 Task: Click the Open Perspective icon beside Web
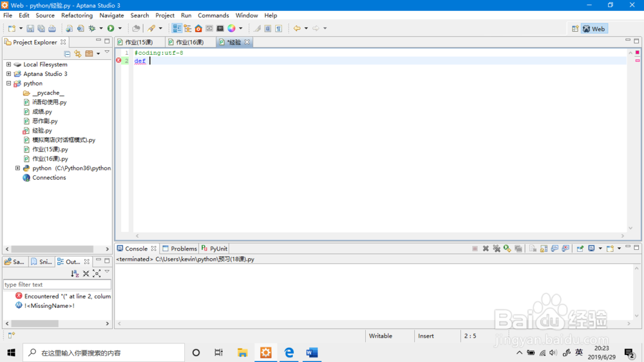coord(575,29)
